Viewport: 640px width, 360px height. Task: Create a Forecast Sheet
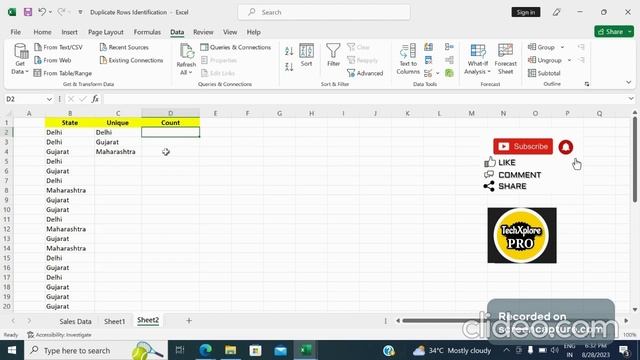tap(505, 59)
